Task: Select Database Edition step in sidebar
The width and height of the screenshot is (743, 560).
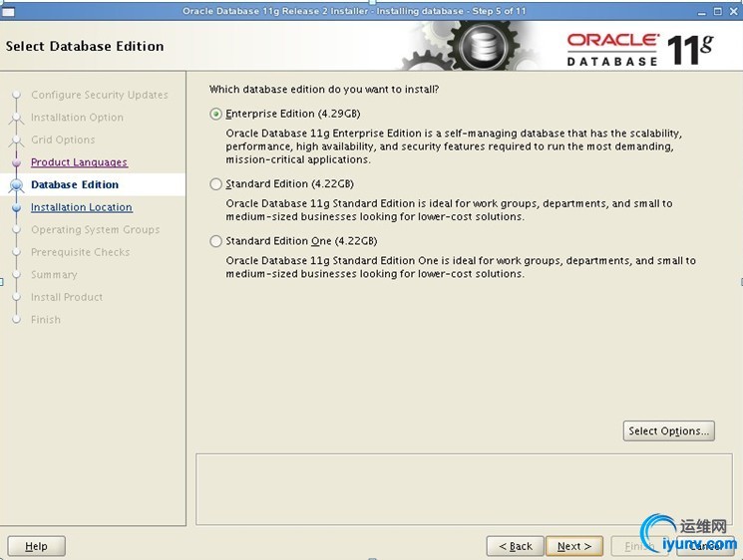Action: pos(75,184)
